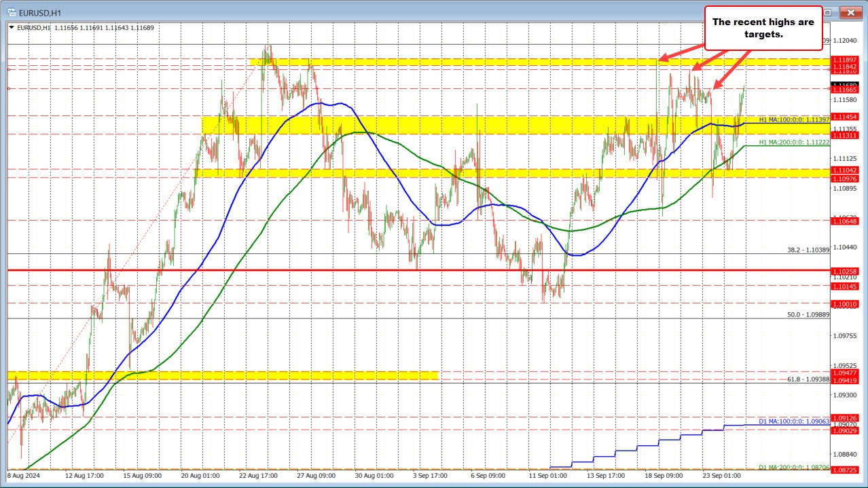
Task: Click the 1.10145 red price label
Action: [x=844, y=286]
